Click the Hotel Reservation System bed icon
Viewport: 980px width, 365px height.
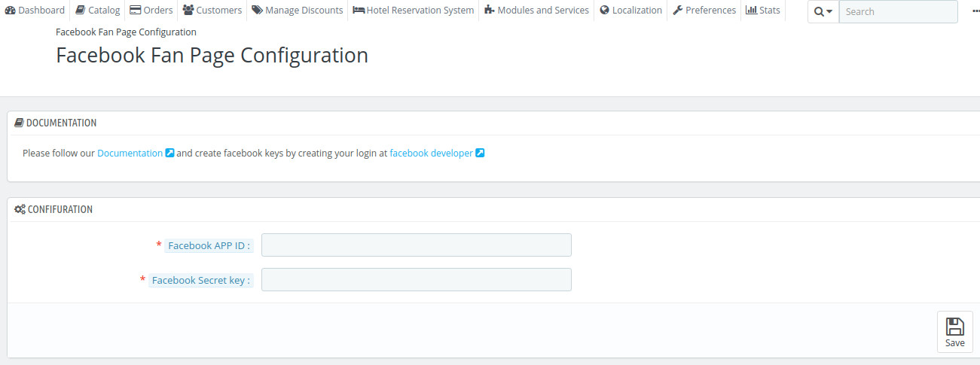359,11
